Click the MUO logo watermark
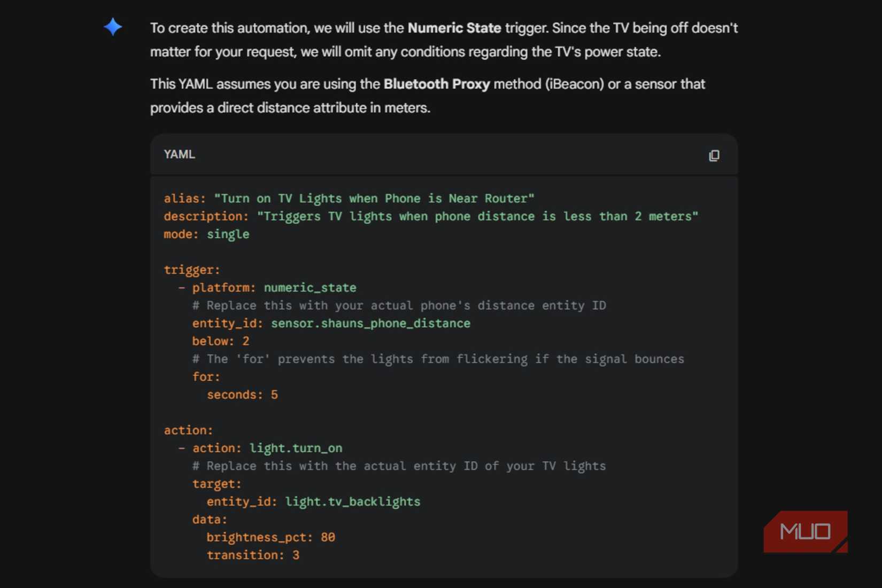882x588 pixels. pos(804,531)
